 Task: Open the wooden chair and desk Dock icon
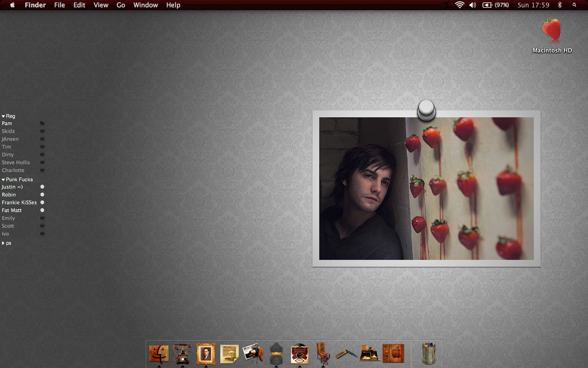323,354
